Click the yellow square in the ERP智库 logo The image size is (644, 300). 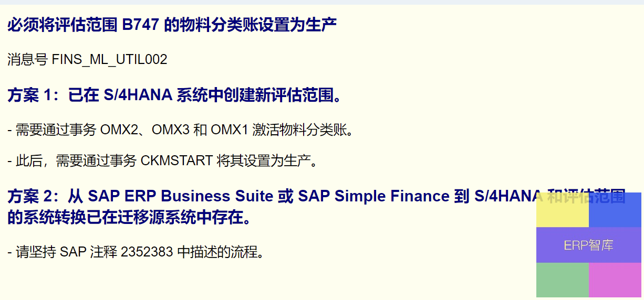click(563, 210)
